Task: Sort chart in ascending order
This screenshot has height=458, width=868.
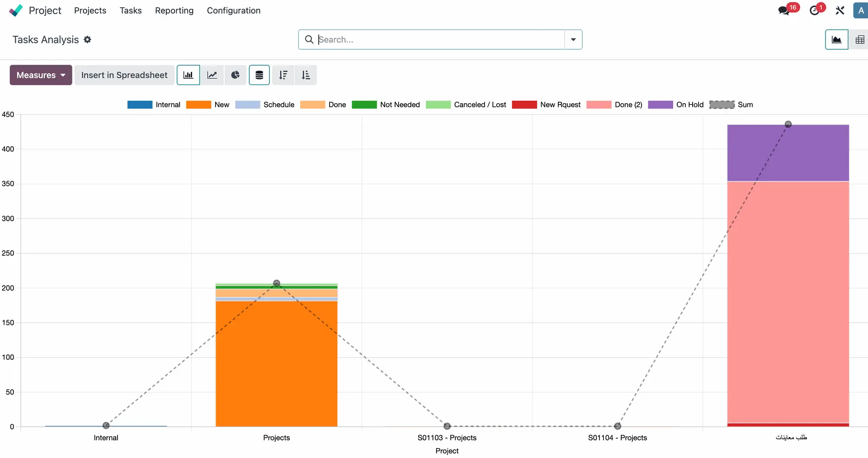Action: click(x=306, y=75)
